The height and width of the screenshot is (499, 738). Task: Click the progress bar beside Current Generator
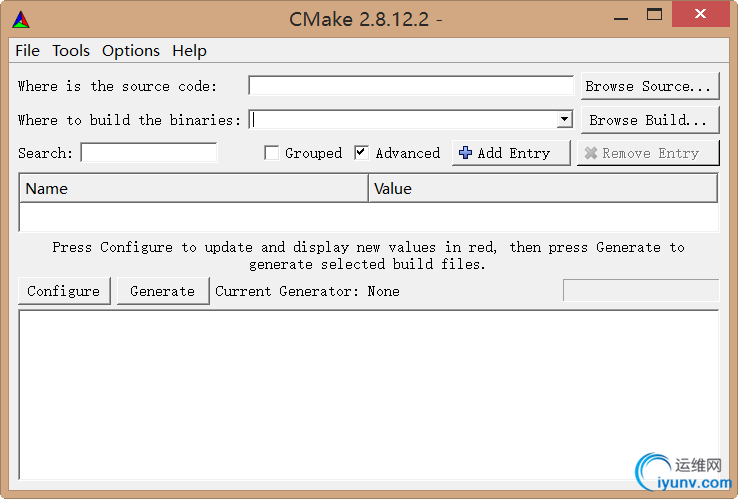pos(641,290)
